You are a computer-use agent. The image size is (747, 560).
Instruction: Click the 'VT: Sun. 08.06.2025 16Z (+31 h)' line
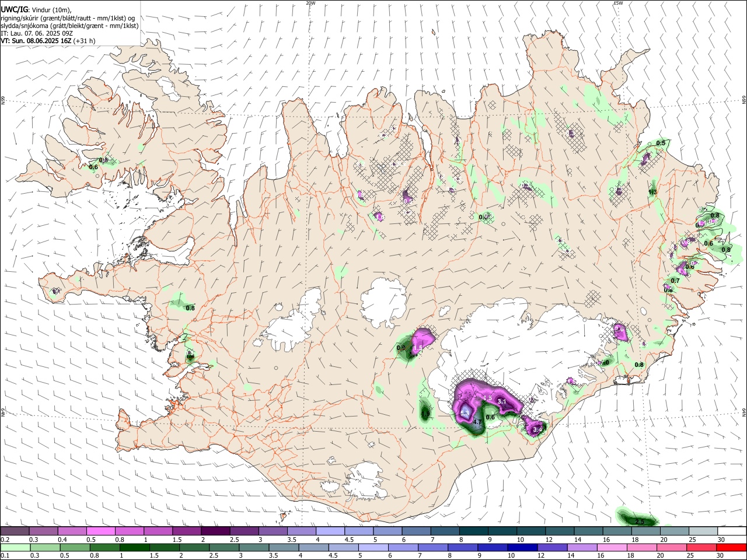click(48, 41)
